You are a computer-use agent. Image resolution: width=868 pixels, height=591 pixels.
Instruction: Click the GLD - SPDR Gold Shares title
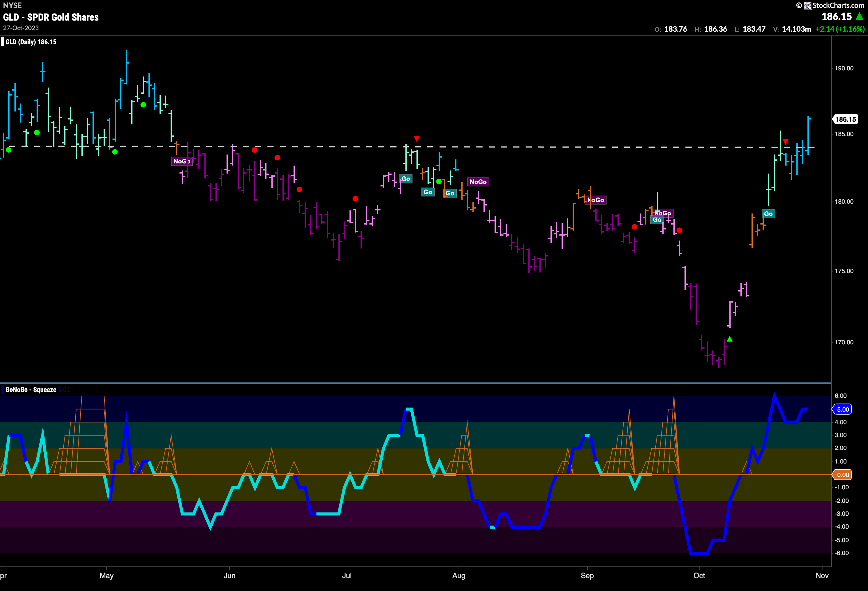click(x=51, y=17)
